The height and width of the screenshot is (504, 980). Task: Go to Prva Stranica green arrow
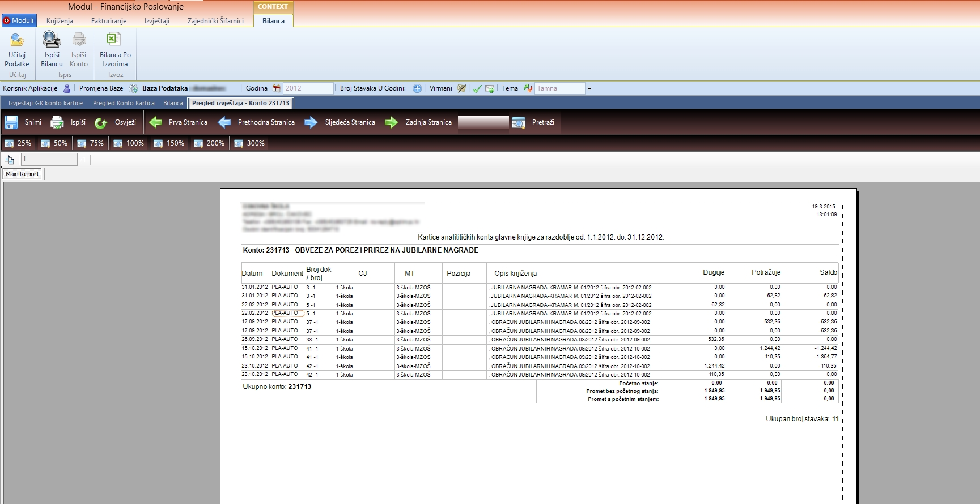[156, 122]
